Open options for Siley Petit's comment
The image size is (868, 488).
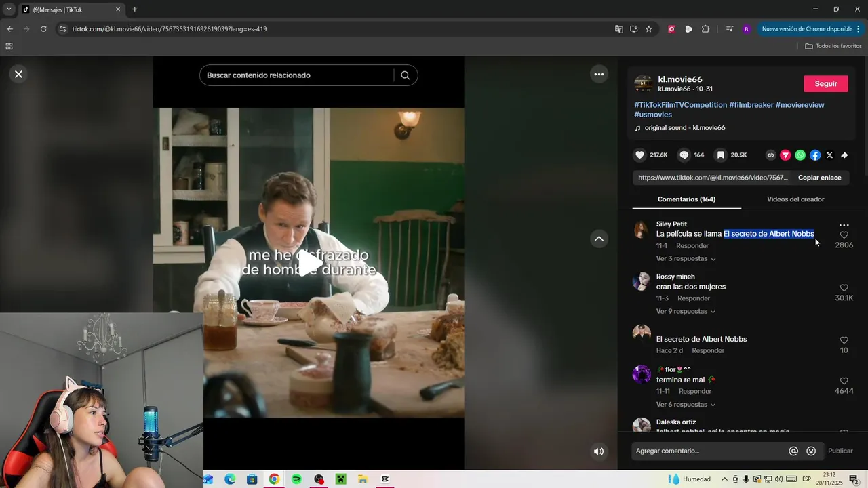(844, 225)
